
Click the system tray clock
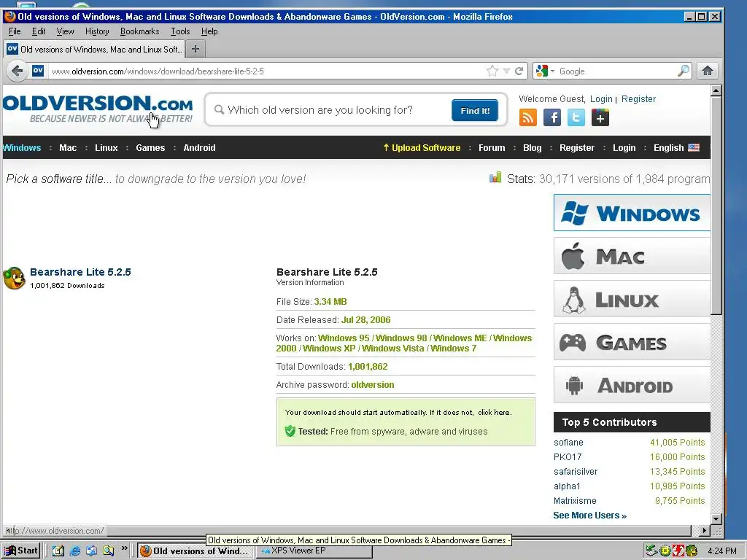721,551
